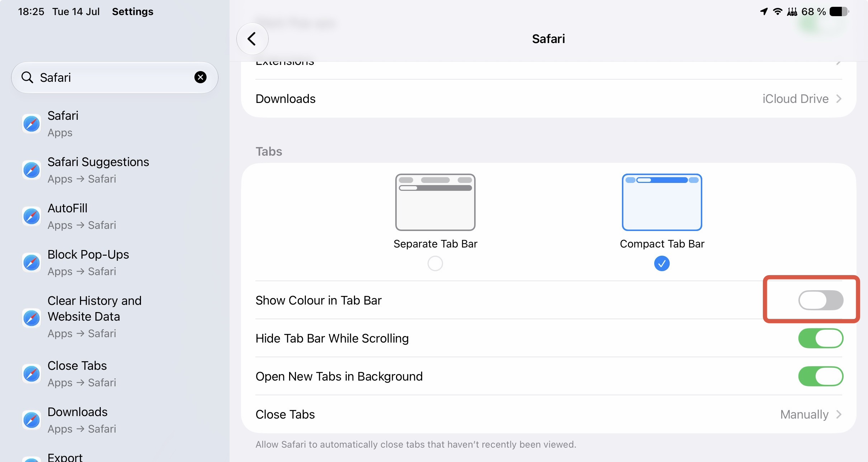
Task: Open Clear History and Website Data result
Action: (x=115, y=317)
